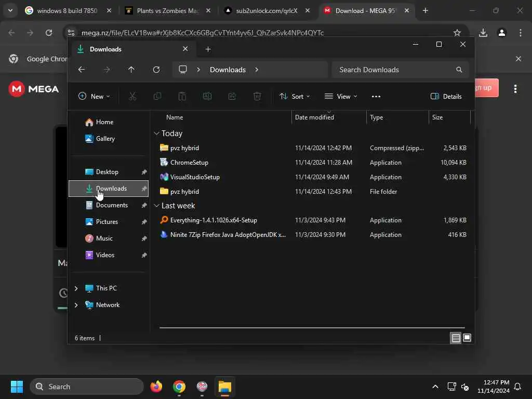Click the Paste clipboard icon in Explorer toolbar

[182, 96]
